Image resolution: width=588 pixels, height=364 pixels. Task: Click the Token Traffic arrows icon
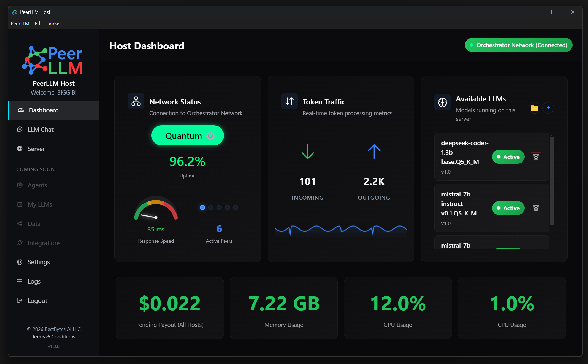[x=289, y=101]
